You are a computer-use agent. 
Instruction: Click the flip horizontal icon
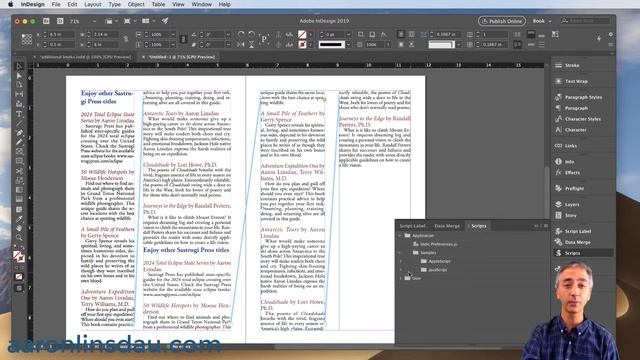[241, 44]
